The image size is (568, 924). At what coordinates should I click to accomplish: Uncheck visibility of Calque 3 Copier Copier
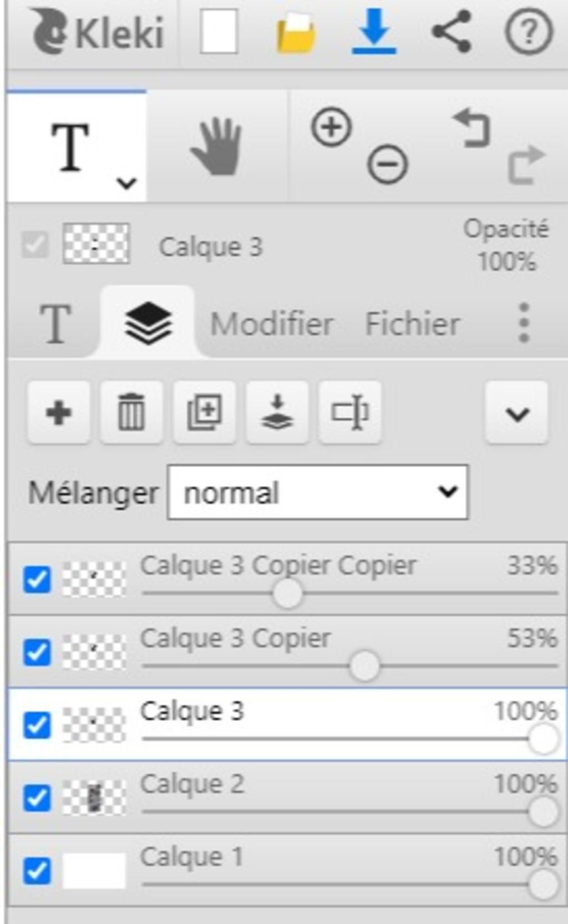click(37, 580)
